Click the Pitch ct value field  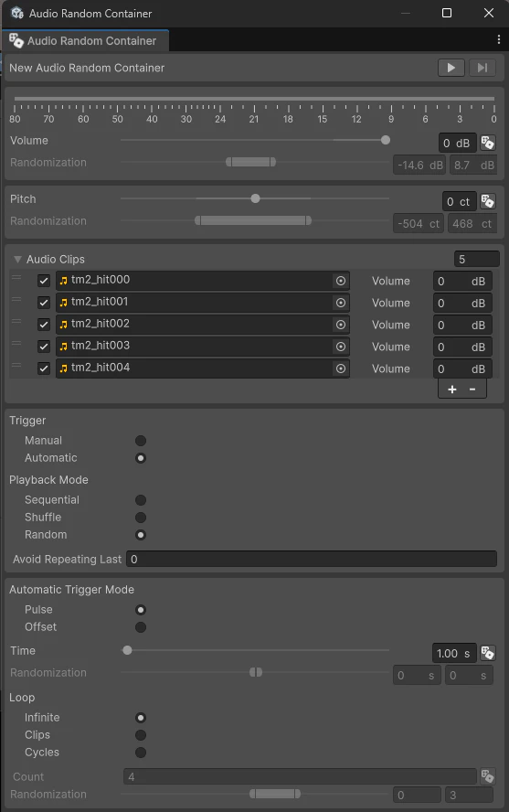[x=459, y=201]
